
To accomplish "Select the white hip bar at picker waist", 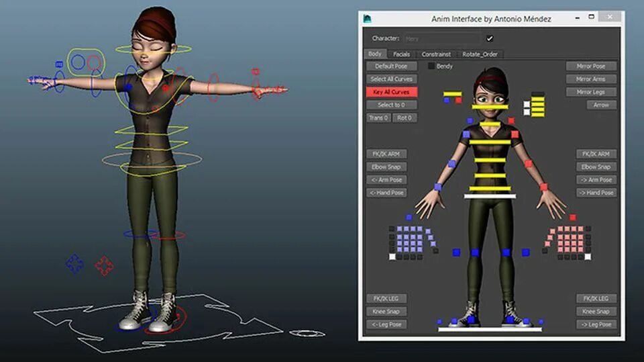I will [x=490, y=196].
